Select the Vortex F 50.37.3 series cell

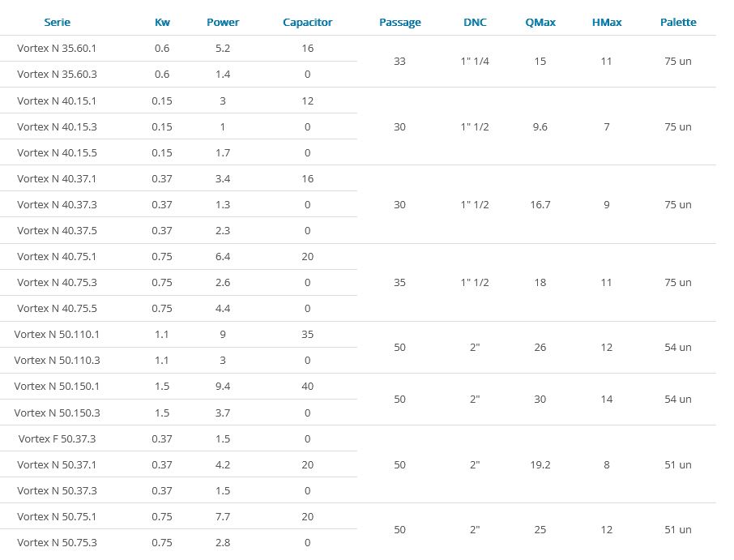pos(57,438)
